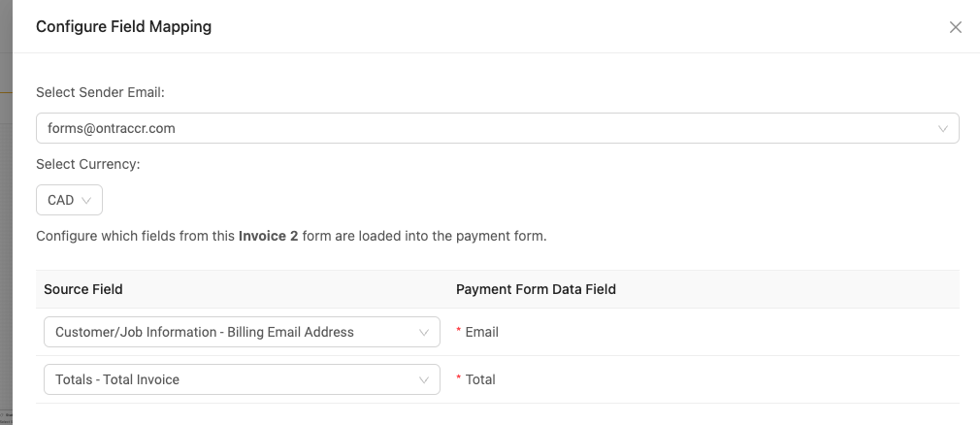Open the Totals - Total Invoice source dropdown
980x425 pixels.
242,379
